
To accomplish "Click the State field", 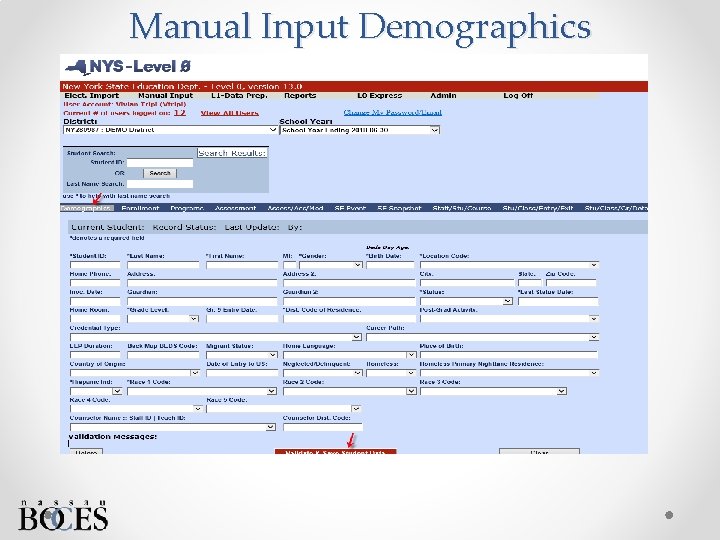I will tap(529, 283).
